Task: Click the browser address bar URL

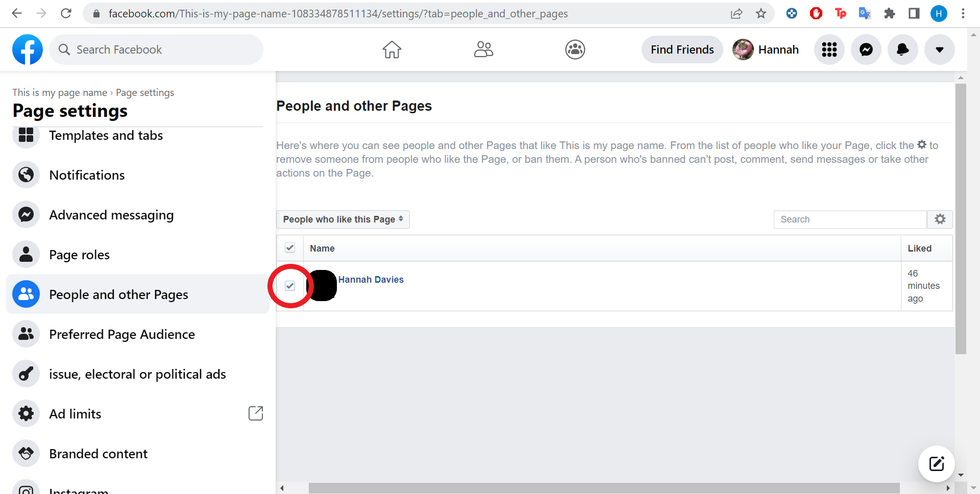Action: pos(338,14)
